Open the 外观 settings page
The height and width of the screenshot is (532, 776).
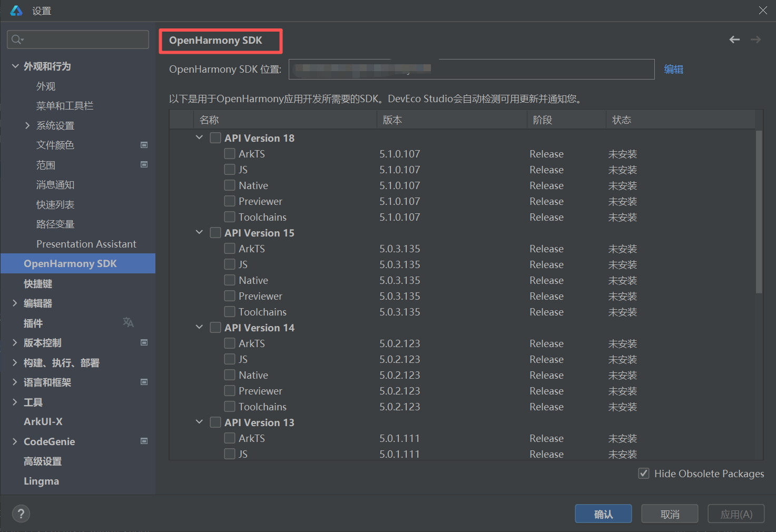click(46, 86)
